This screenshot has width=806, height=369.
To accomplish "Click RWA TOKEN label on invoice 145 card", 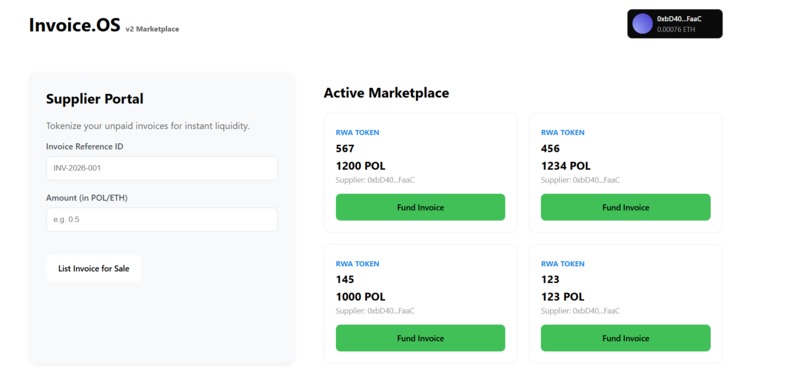I will click(x=357, y=264).
